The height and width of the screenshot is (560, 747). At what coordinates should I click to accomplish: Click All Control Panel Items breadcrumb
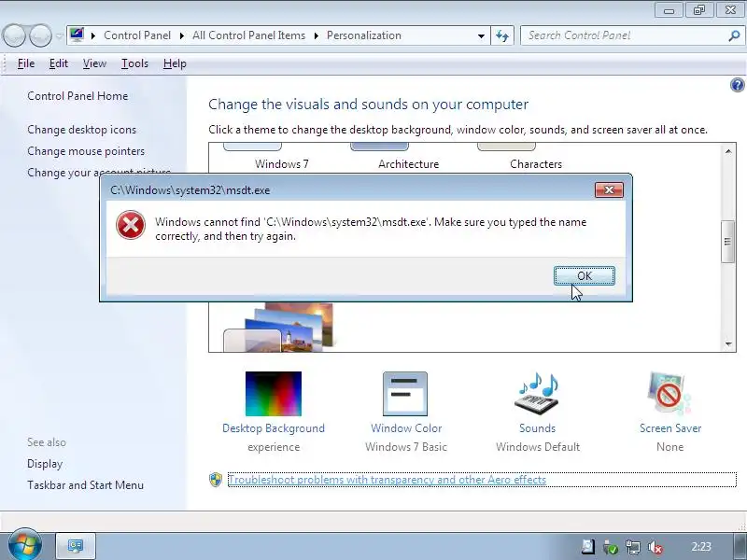[x=248, y=35]
